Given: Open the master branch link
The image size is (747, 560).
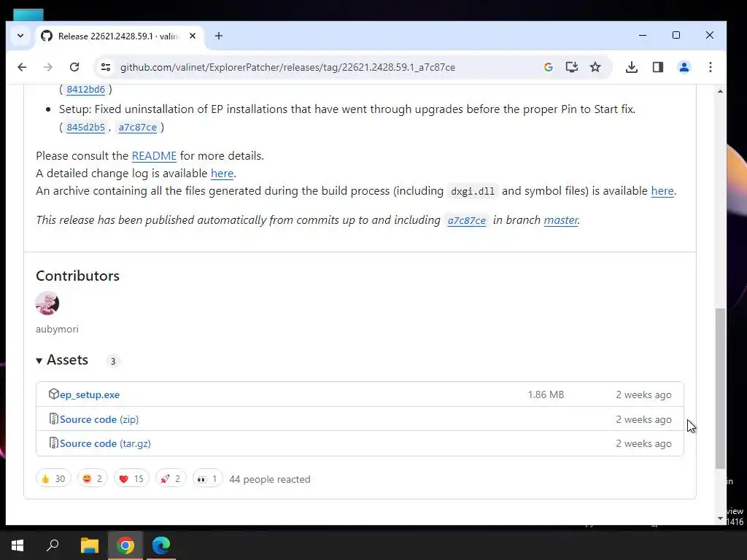Looking at the screenshot, I should point(561,220).
